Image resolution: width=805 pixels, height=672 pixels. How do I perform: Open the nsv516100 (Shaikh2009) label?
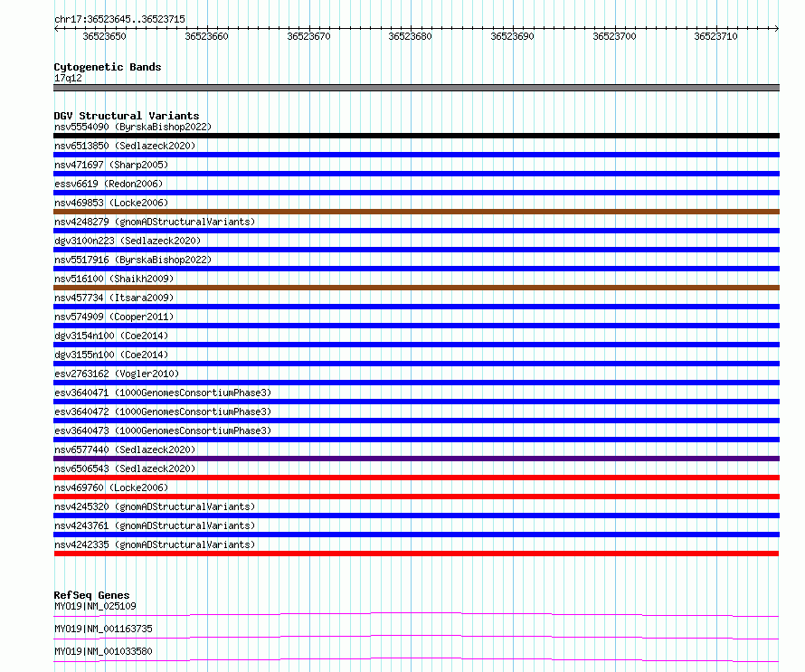[x=114, y=279]
